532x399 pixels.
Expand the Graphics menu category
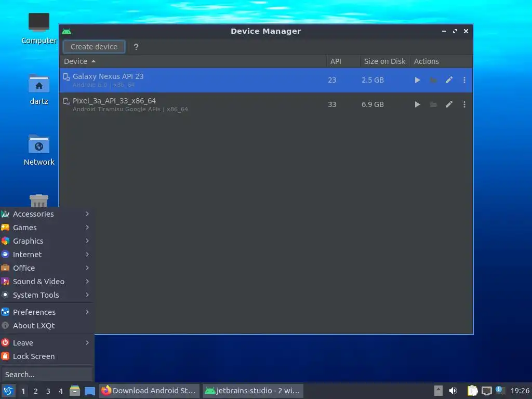47,241
